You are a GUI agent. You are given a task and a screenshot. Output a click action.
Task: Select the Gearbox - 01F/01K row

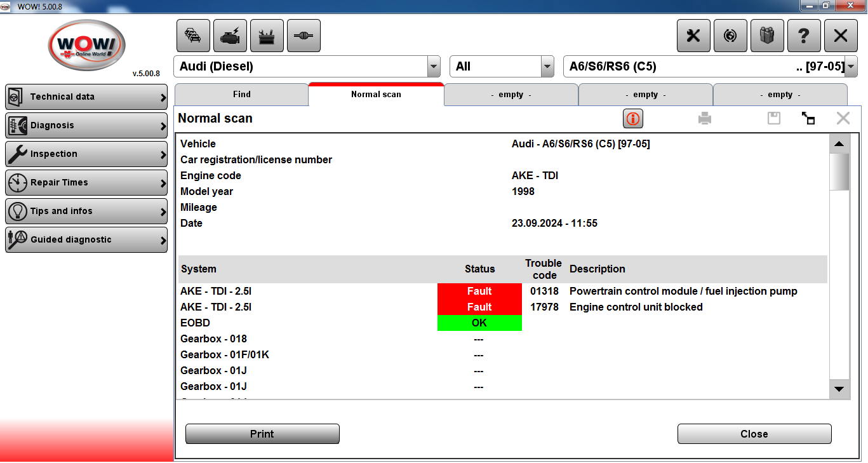(x=503, y=354)
